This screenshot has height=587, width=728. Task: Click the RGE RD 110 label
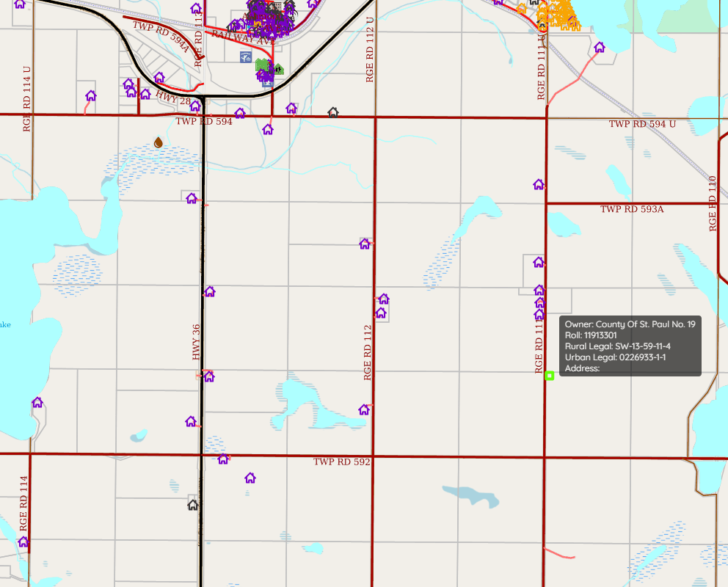tap(713, 203)
